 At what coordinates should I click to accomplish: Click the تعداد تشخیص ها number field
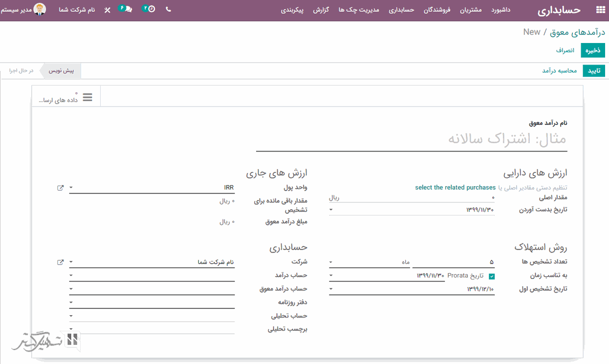(454, 262)
